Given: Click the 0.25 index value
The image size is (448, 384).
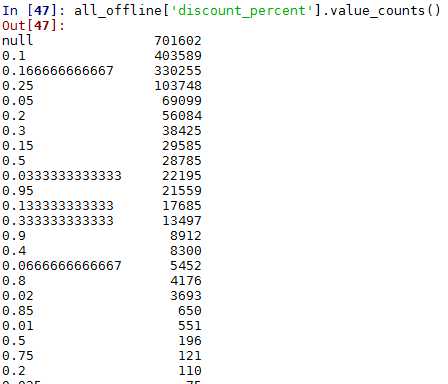Looking at the screenshot, I should (18, 86).
